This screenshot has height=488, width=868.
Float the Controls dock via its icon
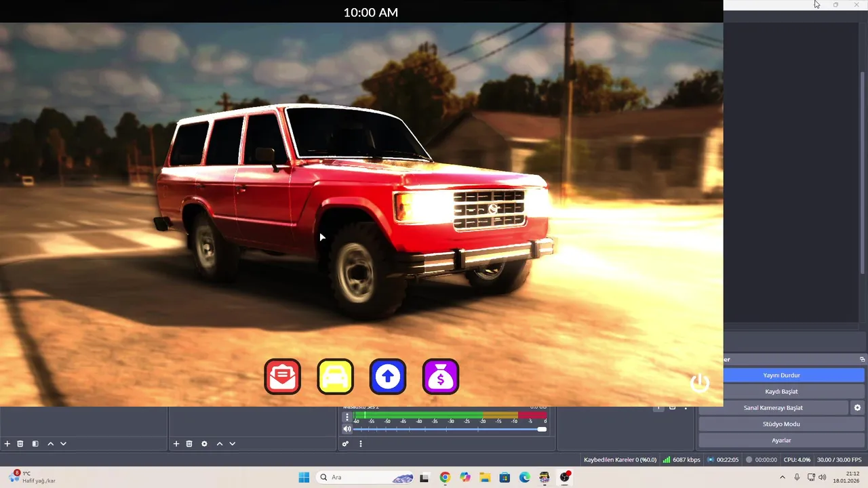tap(863, 359)
